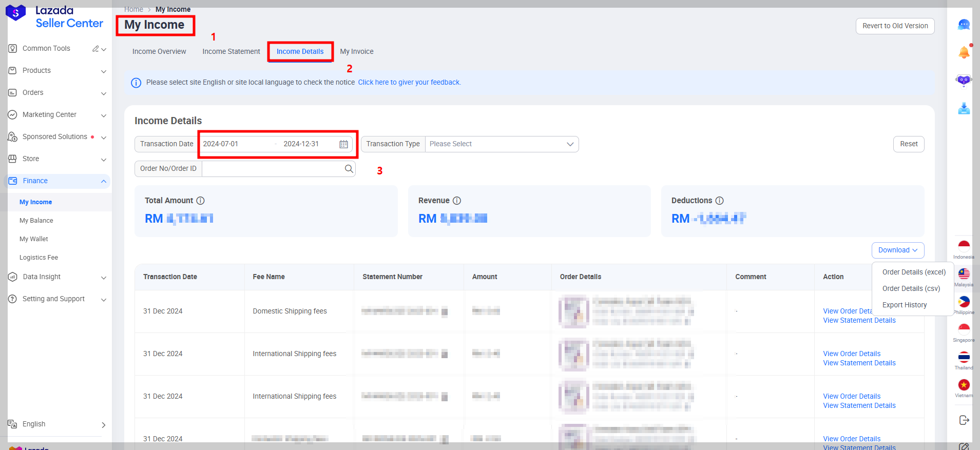980x450 pixels.
Task: Click the Marketing Center sidebar icon
Action: click(13, 114)
